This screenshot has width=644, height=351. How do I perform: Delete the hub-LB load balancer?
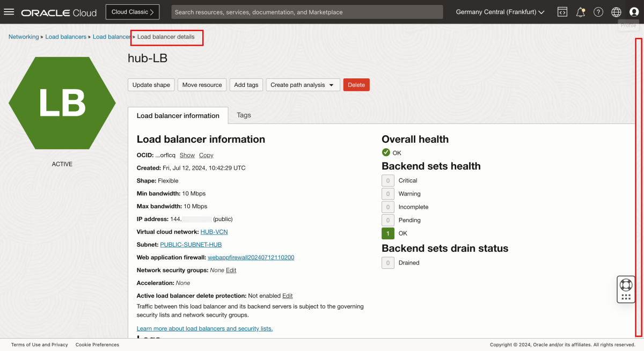[356, 85]
